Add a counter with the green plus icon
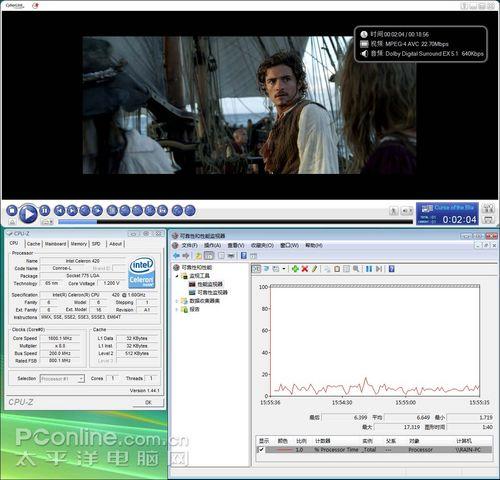 click(x=295, y=269)
